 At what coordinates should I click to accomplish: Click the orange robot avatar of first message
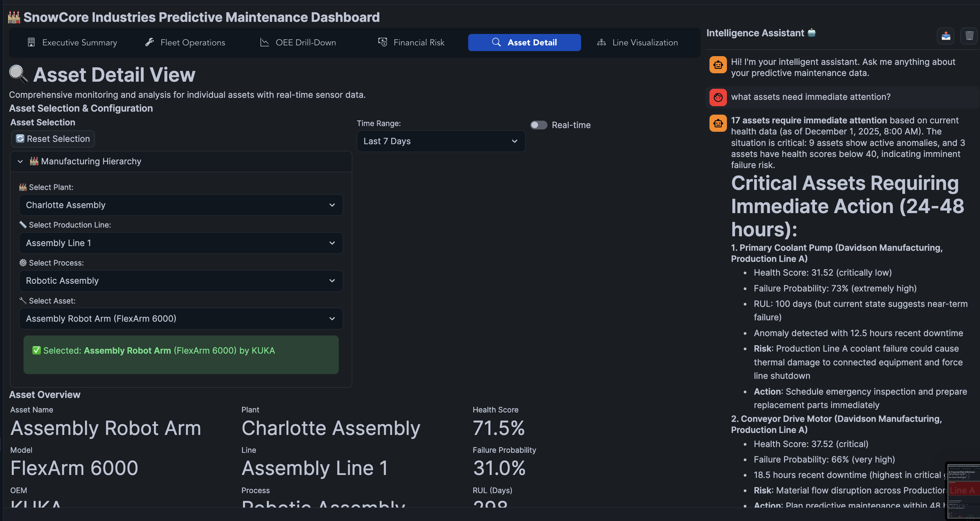coord(718,65)
